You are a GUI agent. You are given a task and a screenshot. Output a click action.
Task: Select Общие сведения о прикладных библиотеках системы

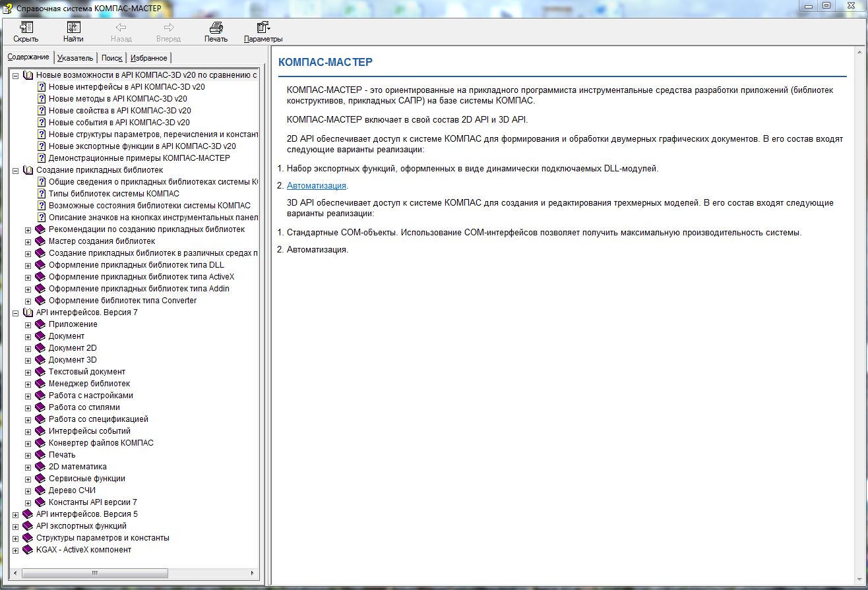click(153, 182)
